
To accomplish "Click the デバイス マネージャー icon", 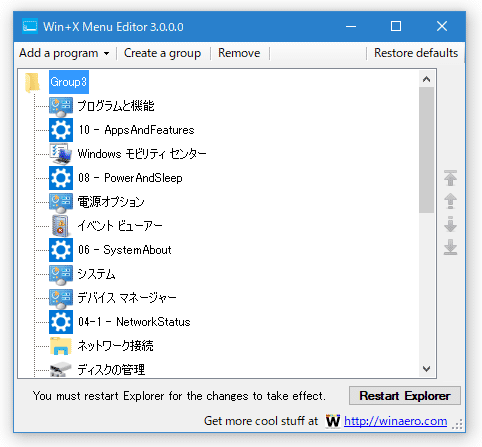I will click(x=61, y=298).
